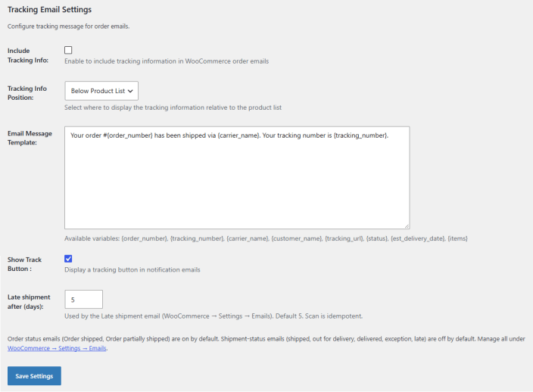Enable the Include Tracking Info checkbox
Image resolution: width=533 pixels, height=392 pixels.
[68, 50]
